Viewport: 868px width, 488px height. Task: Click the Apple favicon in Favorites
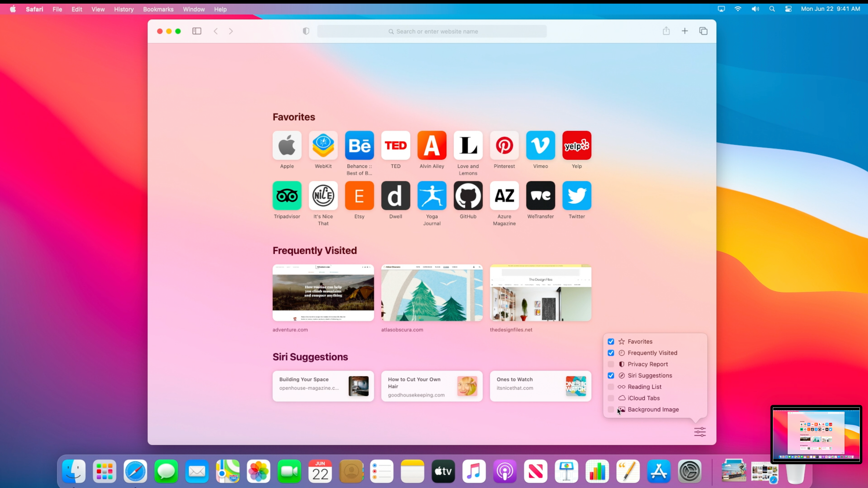(287, 145)
